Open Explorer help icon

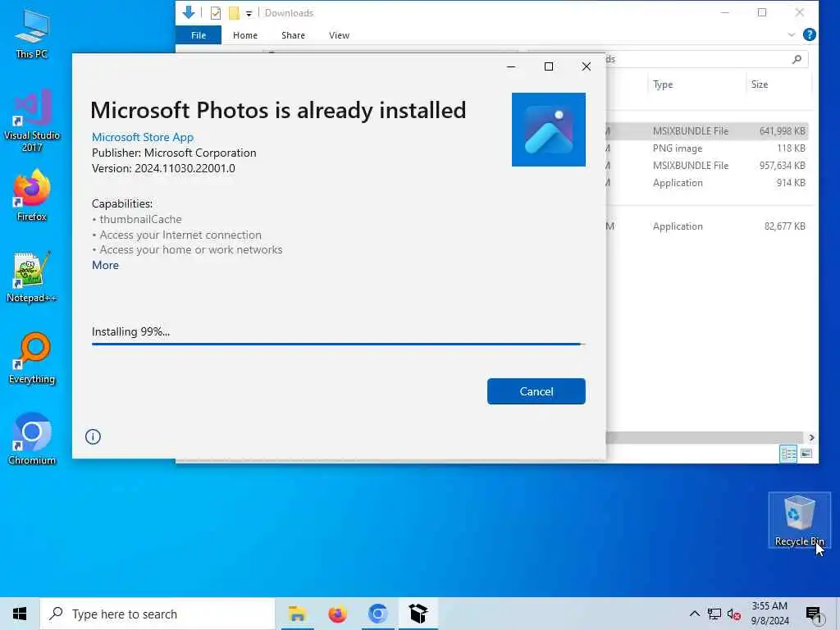coord(809,34)
